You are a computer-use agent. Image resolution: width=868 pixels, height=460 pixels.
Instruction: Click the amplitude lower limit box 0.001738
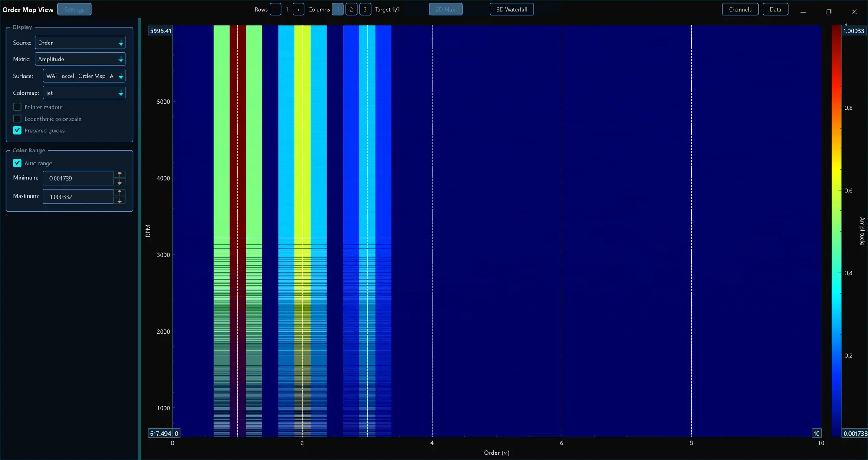(855, 434)
